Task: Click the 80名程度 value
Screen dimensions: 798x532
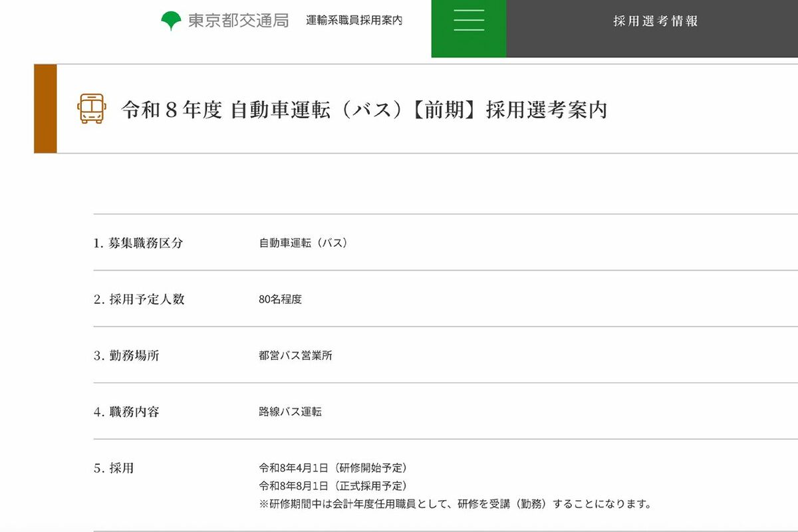Action: (280, 299)
